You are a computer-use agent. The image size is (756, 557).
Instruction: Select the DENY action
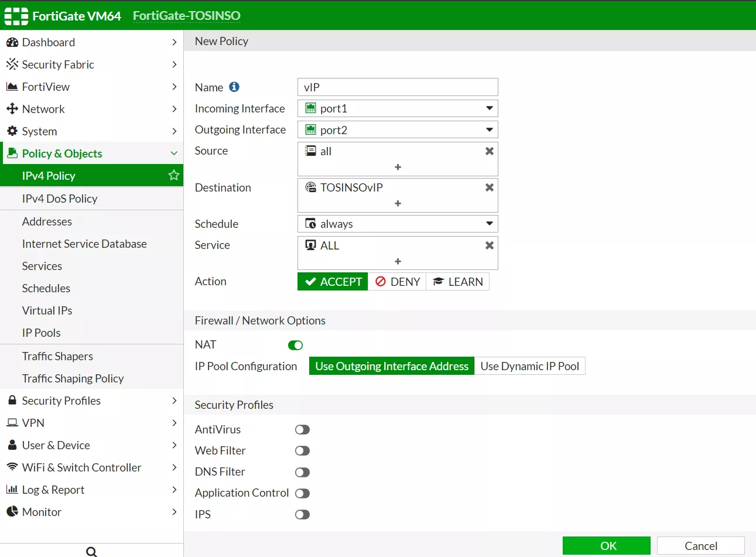(397, 282)
